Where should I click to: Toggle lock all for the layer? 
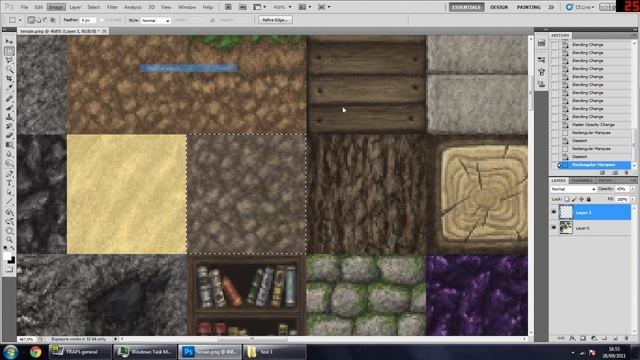click(589, 199)
